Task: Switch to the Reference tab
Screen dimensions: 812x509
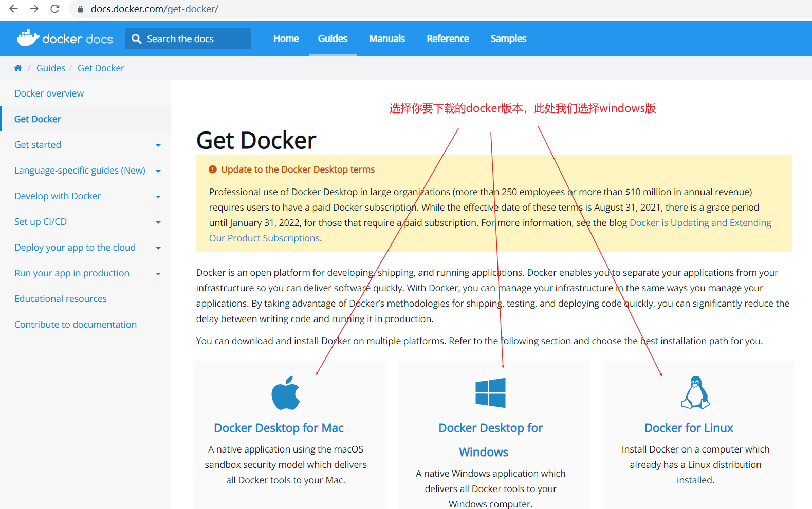Action: click(x=448, y=39)
